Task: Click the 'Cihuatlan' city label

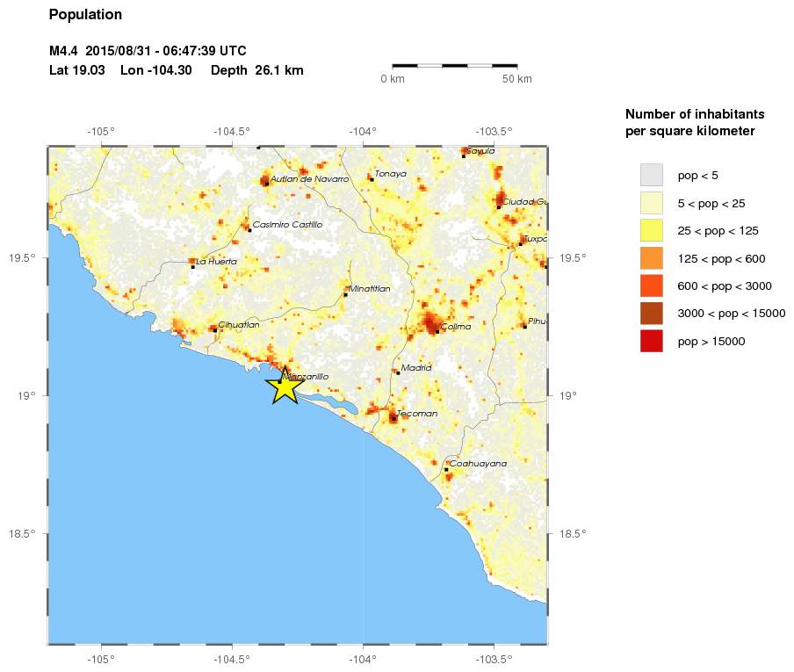Action: tap(239, 325)
